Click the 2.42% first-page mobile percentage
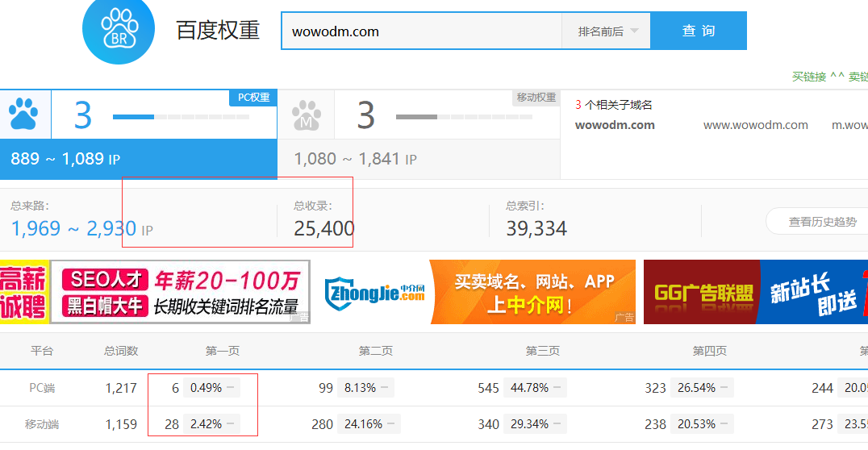The image size is (868, 450). click(211, 424)
